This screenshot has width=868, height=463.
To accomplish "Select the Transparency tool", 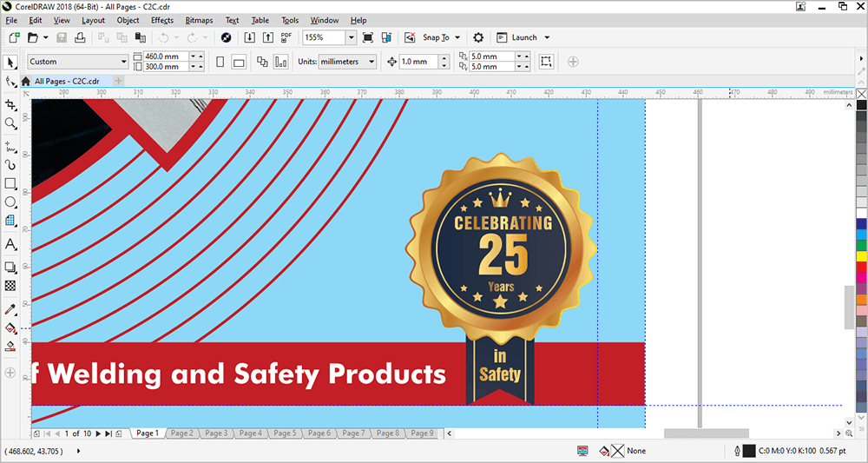I will coord(10,286).
